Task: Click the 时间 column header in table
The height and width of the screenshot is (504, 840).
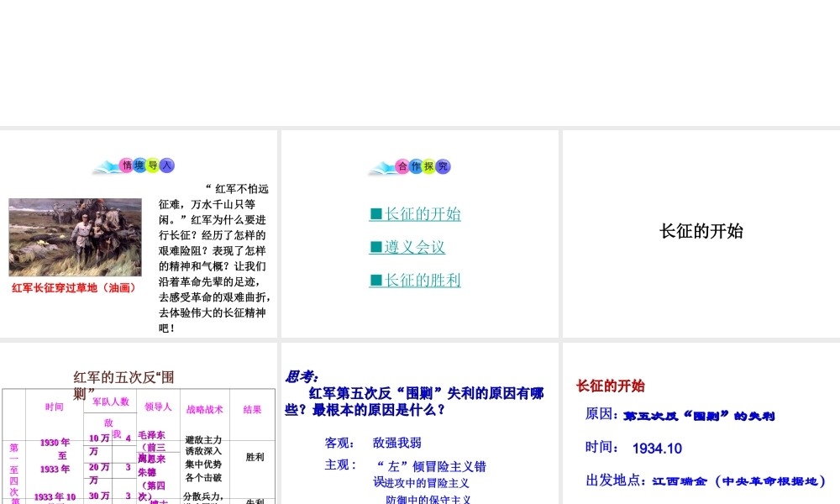Action: [x=55, y=407]
